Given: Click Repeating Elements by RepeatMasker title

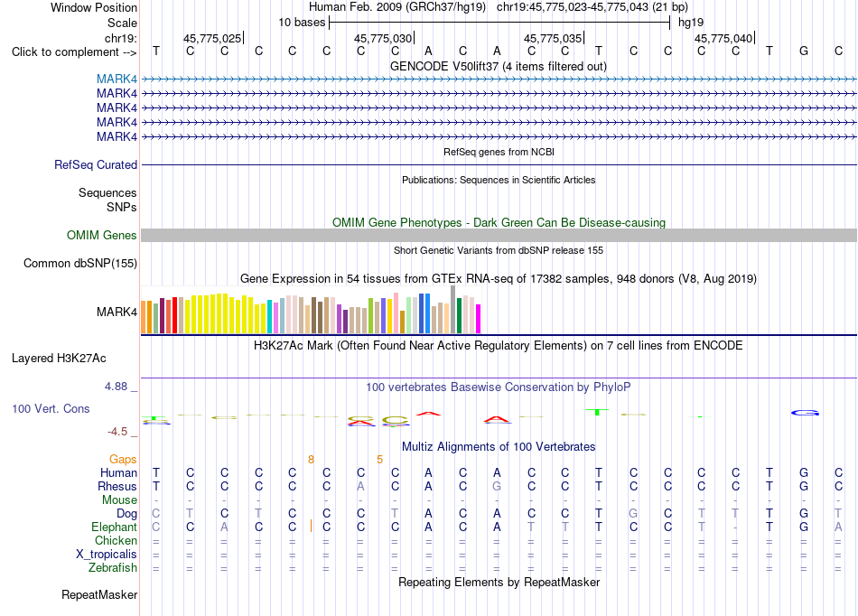Looking at the screenshot, I should [x=499, y=582].
